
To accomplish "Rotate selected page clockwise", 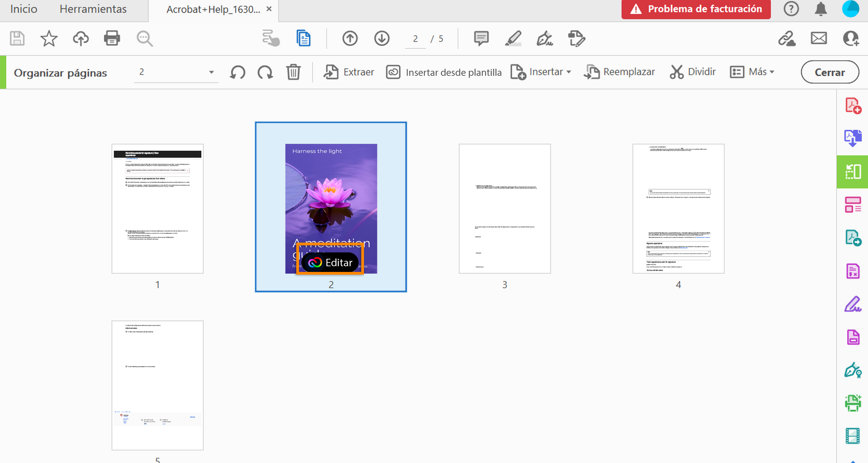I will [265, 72].
